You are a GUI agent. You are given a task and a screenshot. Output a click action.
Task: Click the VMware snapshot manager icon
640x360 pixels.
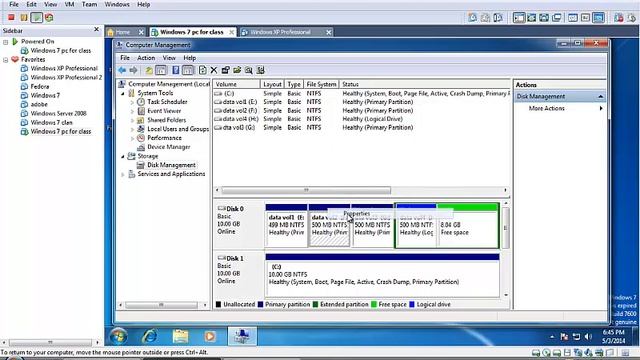click(498, 18)
